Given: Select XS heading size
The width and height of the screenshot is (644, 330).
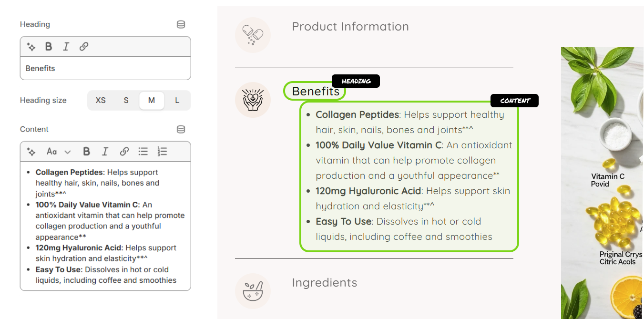Looking at the screenshot, I should (101, 101).
